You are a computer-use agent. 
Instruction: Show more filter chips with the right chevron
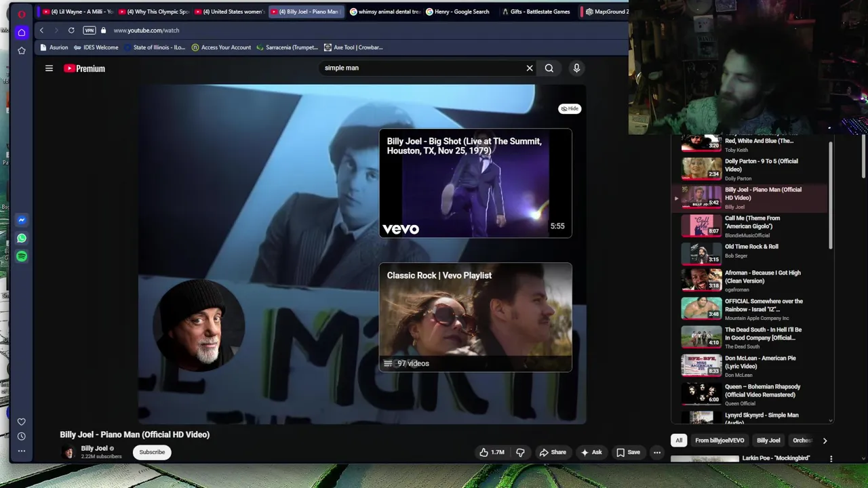825,441
